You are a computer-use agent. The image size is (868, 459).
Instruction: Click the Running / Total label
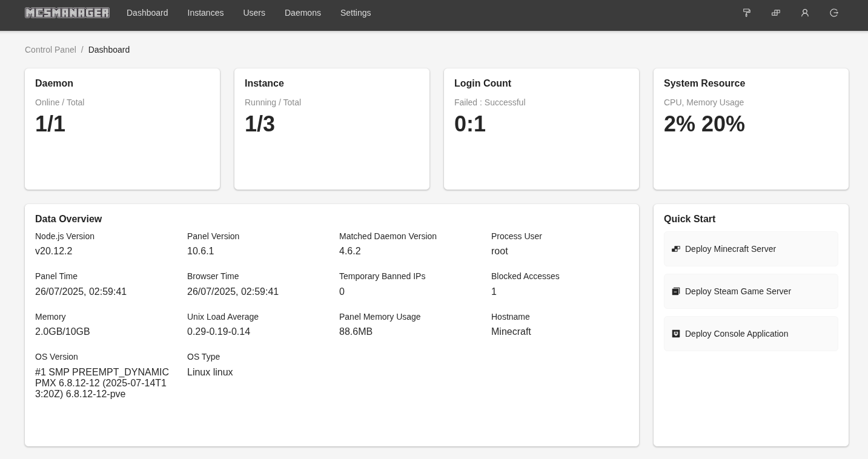tap(273, 102)
